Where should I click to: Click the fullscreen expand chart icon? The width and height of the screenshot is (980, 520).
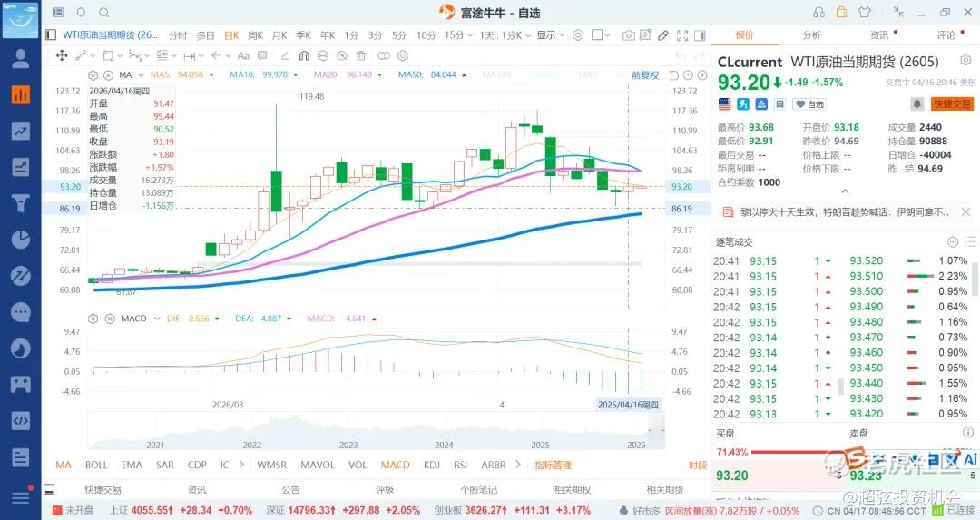pyautogui.click(x=682, y=35)
